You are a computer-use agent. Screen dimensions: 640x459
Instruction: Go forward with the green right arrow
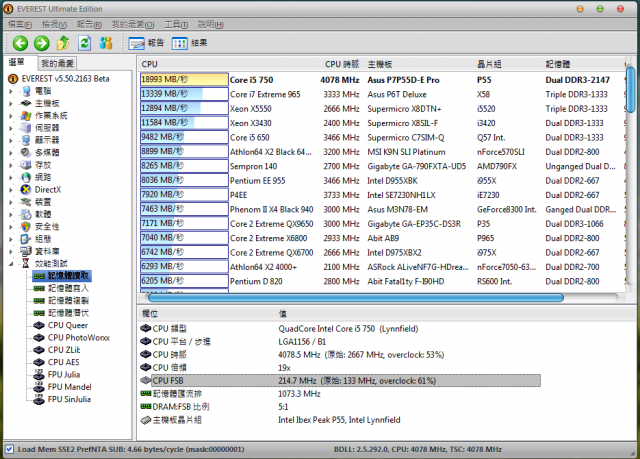click(42, 43)
